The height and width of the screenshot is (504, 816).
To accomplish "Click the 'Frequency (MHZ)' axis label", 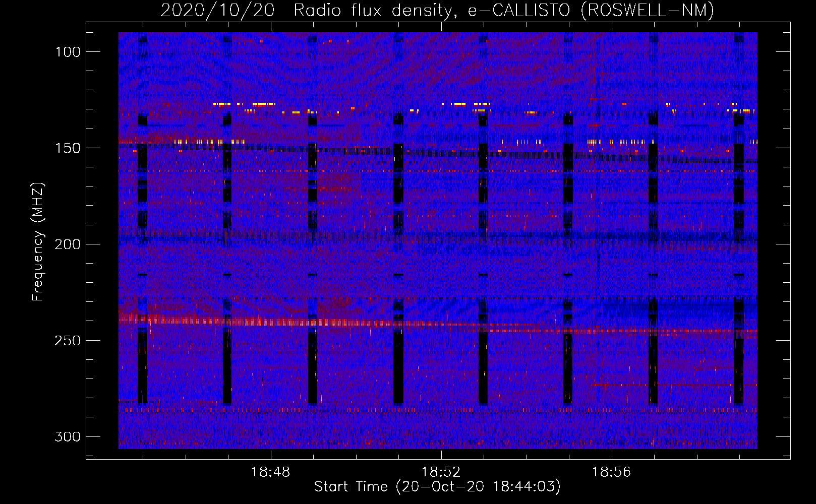I will pos(38,241).
